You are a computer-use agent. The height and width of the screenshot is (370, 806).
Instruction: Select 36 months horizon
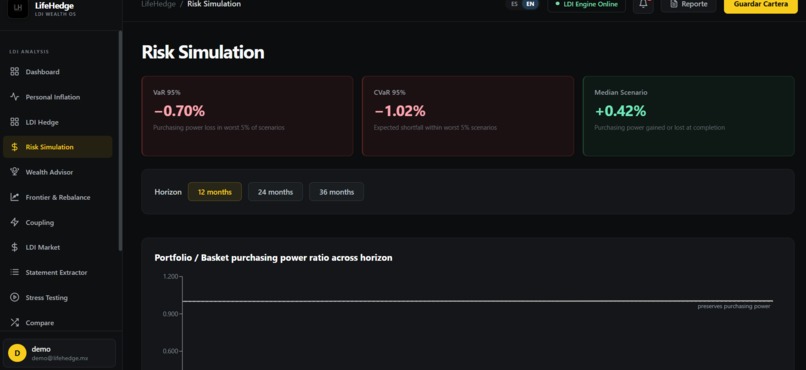tap(337, 192)
